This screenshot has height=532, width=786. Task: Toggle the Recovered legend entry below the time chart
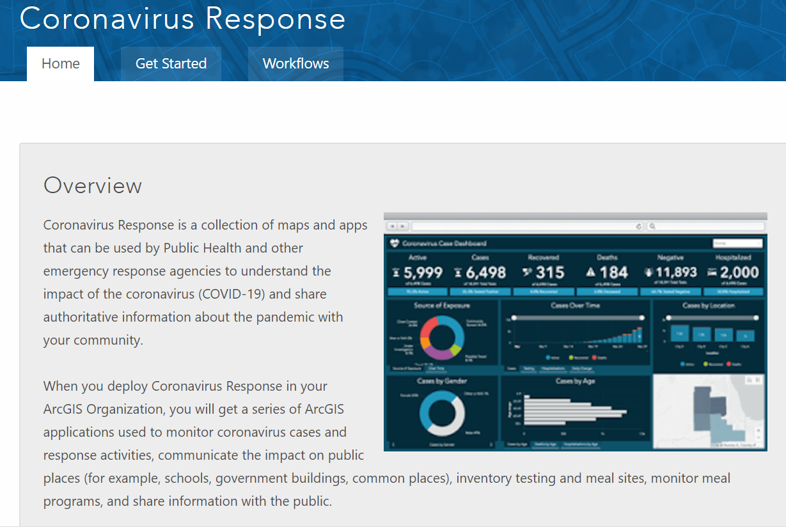tap(571, 357)
